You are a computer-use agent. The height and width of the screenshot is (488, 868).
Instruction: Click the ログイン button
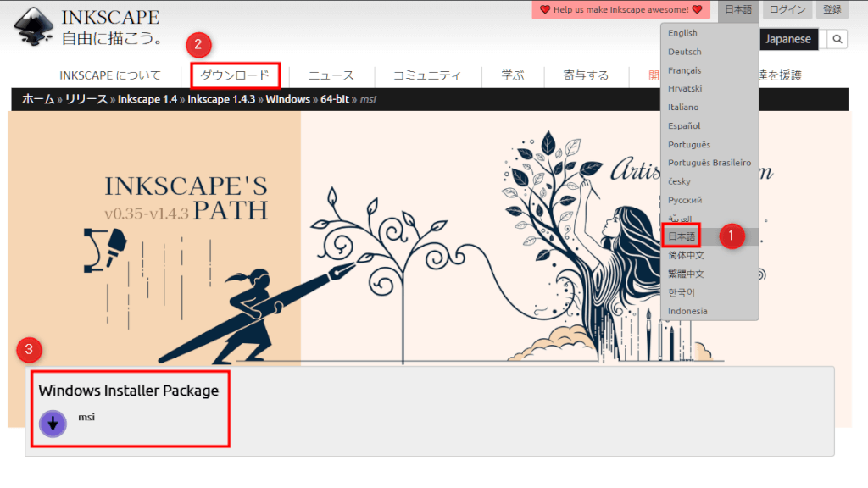point(787,10)
